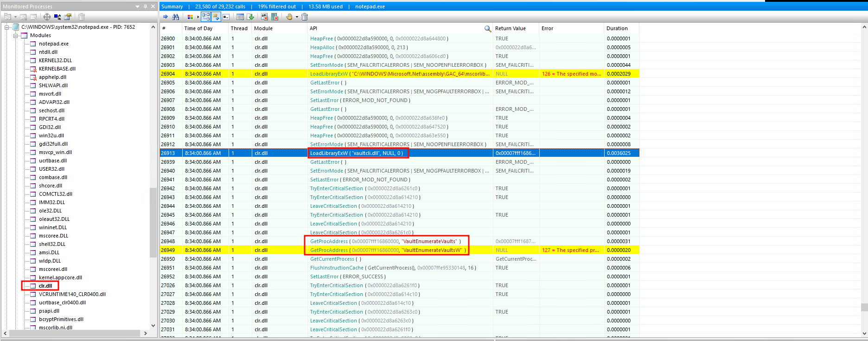Click the API list vertical scrollbar down arrow
868x341 pixels.
(864, 333)
